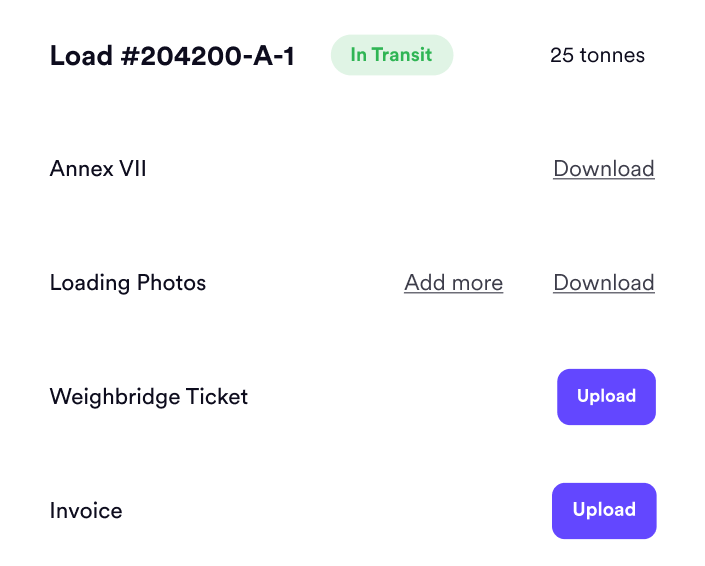Viewport: 705px width, 566px height.
Task: Download the Annex VII document
Action: coord(603,169)
